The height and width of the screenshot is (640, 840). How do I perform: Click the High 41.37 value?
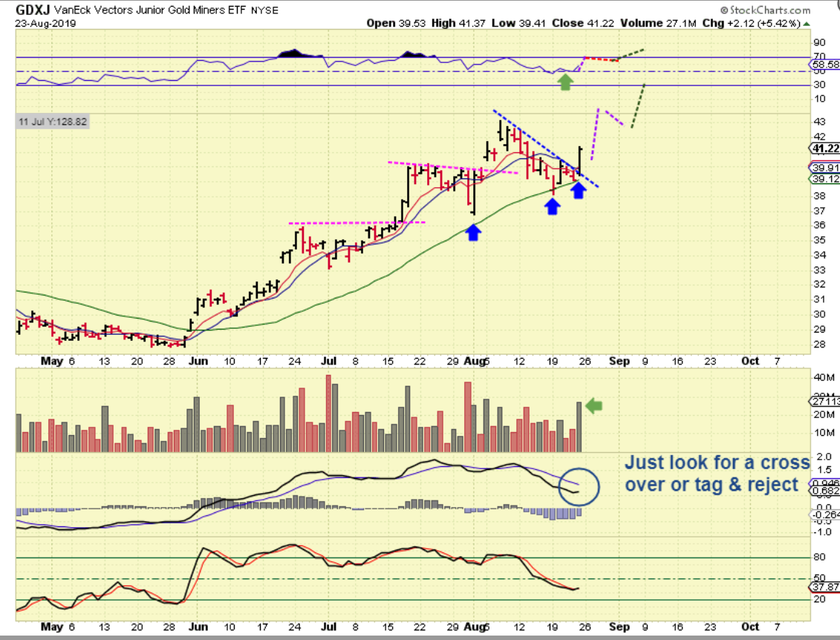click(458, 23)
